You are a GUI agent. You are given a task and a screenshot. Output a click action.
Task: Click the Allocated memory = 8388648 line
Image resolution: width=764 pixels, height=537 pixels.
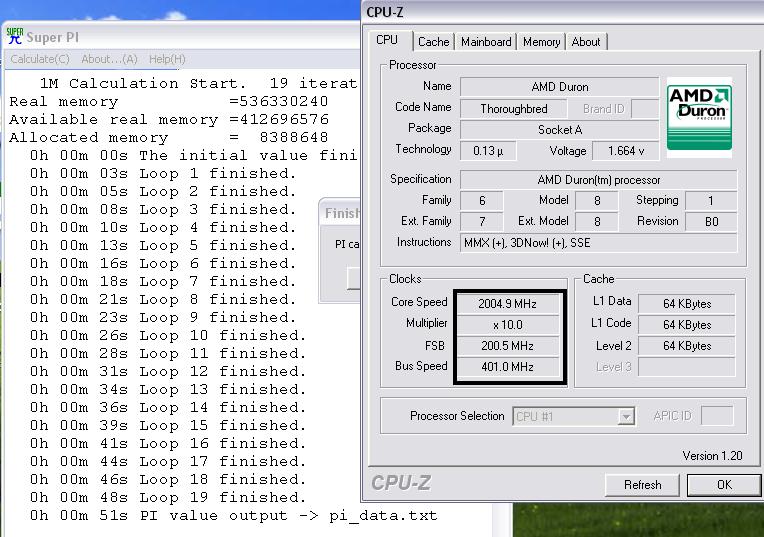169,137
